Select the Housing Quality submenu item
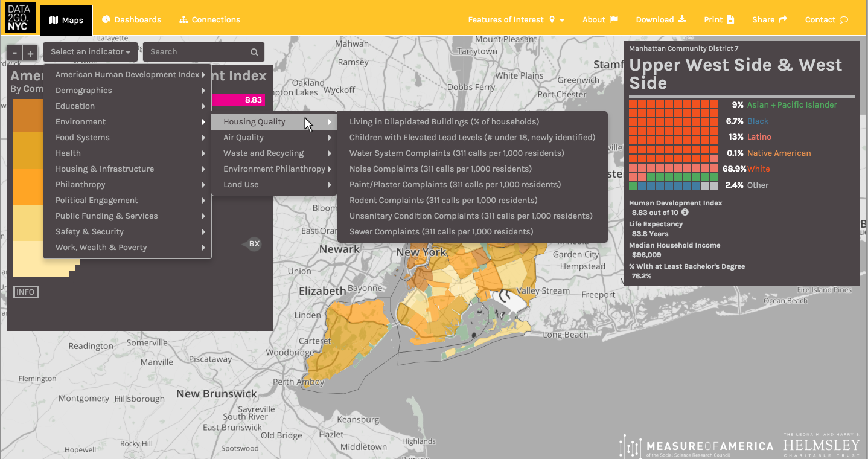 point(273,122)
